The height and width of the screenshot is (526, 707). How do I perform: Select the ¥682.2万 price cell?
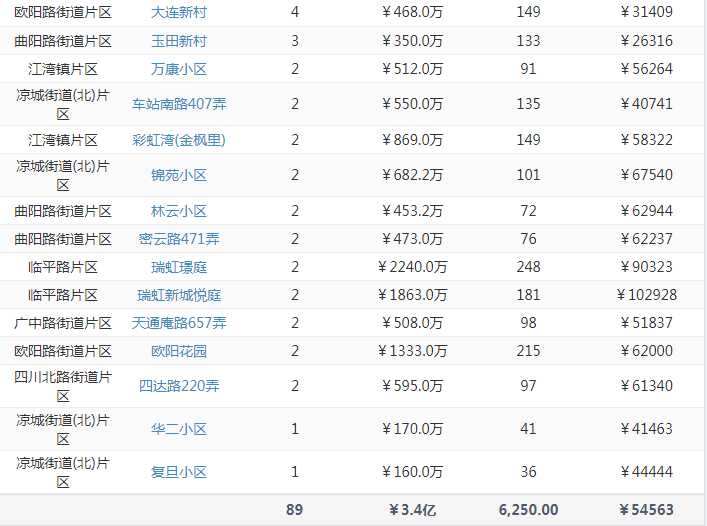(x=413, y=175)
